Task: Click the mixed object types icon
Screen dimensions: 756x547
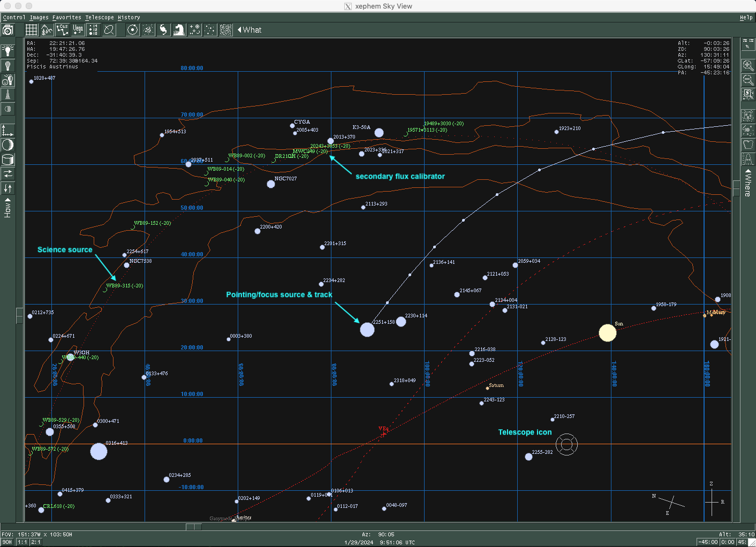Action: (195, 30)
